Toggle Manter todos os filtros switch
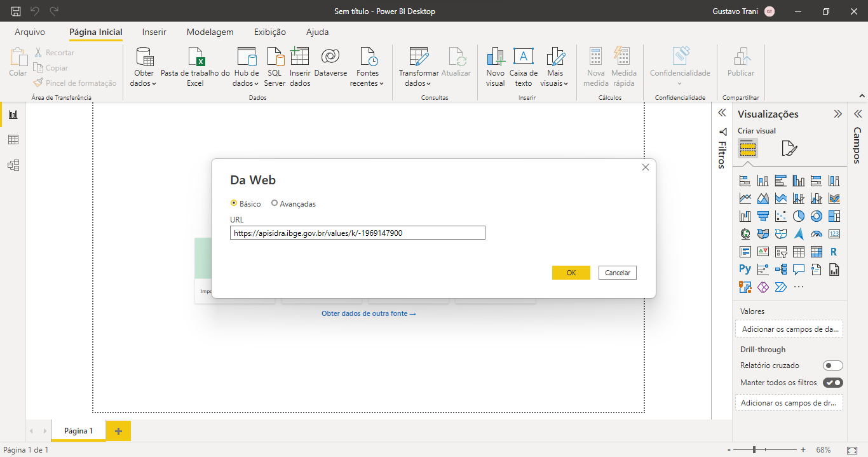Screen dimensions: 868x457 (x=832, y=383)
